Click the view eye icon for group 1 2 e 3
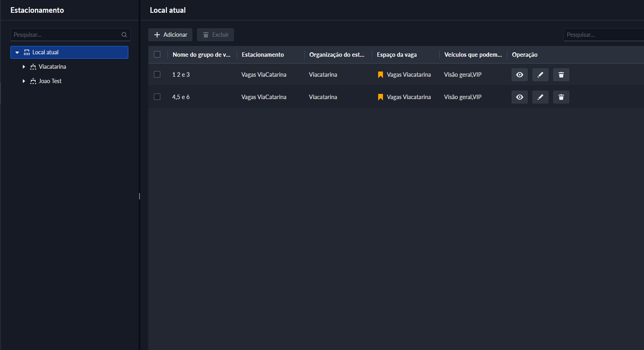Screen dimensions: 644x350 coord(519,75)
